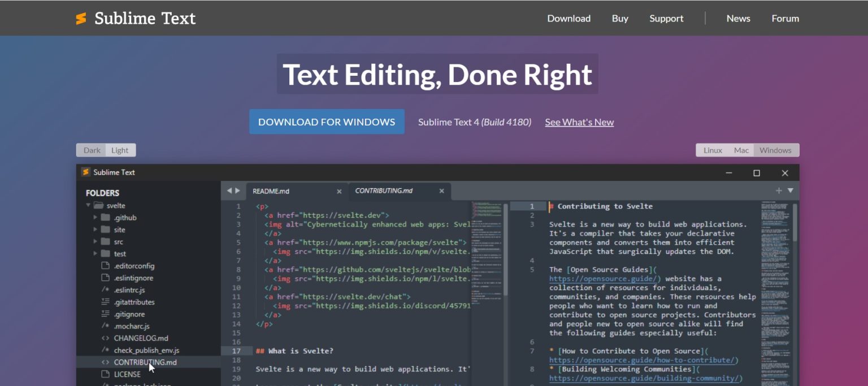Select the Dark theme option

click(91, 150)
